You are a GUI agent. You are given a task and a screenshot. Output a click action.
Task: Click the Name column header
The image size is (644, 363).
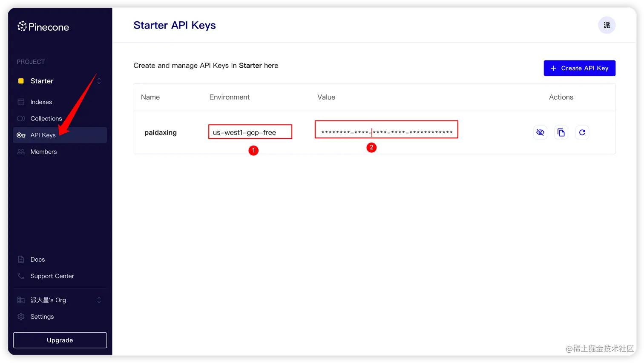[x=150, y=97]
